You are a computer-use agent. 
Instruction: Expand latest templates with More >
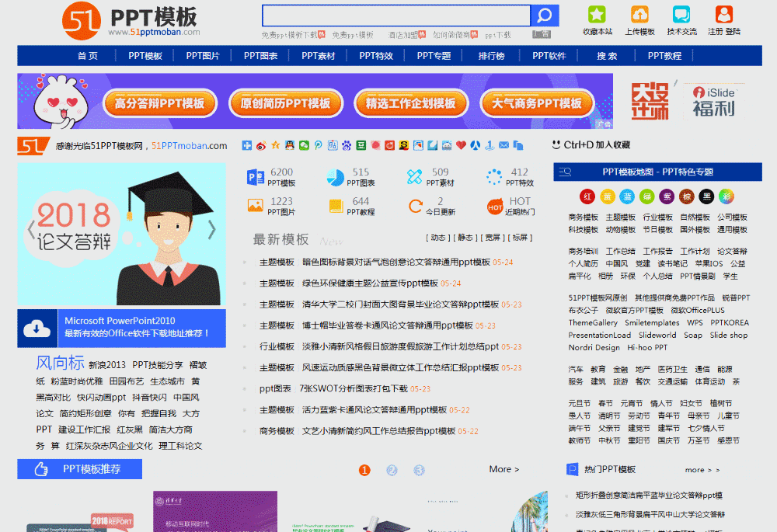point(504,469)
